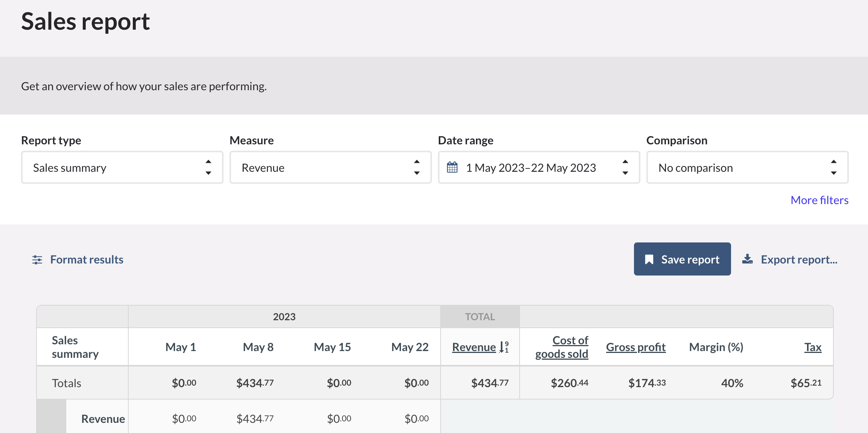Click the May 8 totals cell $434.77
Viewport: 868px width, 433px height.
coord(255,383)
